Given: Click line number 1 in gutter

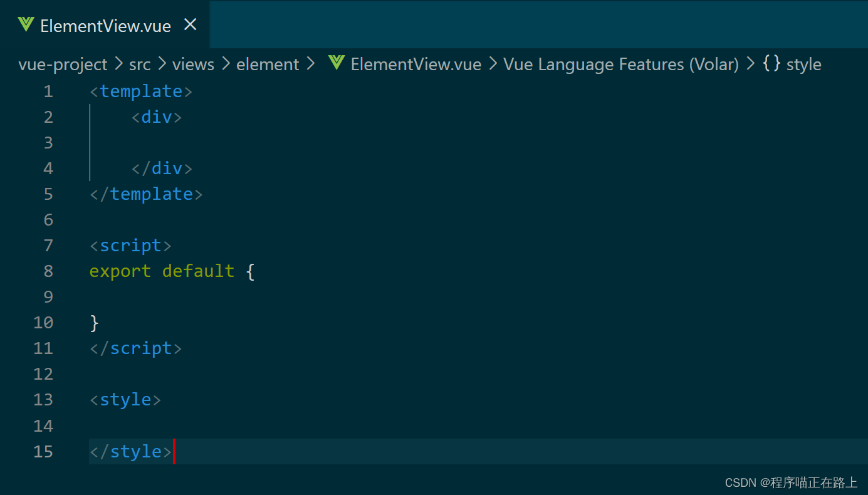Looking at the screenshot, I should (x=48, y=91).
